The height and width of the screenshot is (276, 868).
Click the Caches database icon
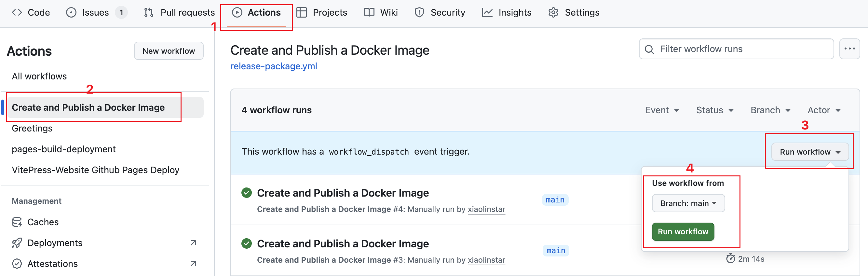click(17, 222)
